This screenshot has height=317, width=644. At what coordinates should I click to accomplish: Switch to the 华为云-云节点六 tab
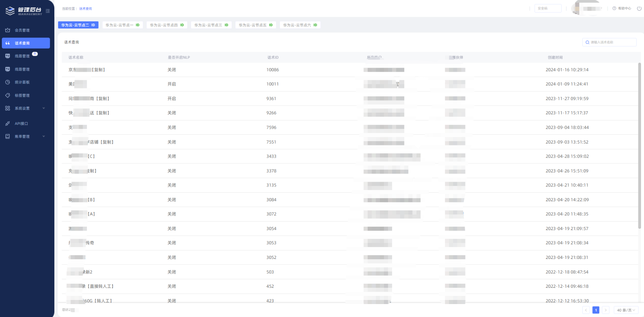(300, 25)
